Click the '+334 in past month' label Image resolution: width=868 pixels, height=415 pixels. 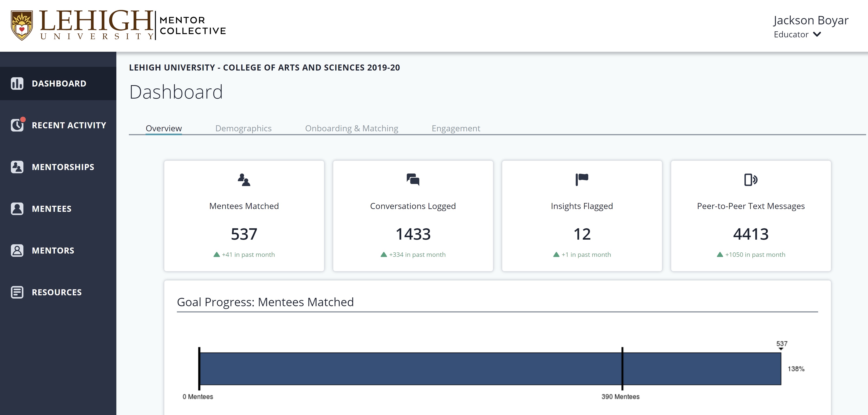pos(417,254)
